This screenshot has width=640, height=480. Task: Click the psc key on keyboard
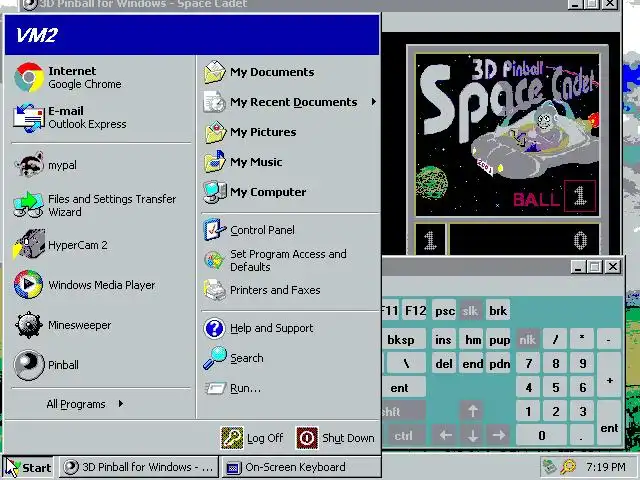click(x=445, y=311)
